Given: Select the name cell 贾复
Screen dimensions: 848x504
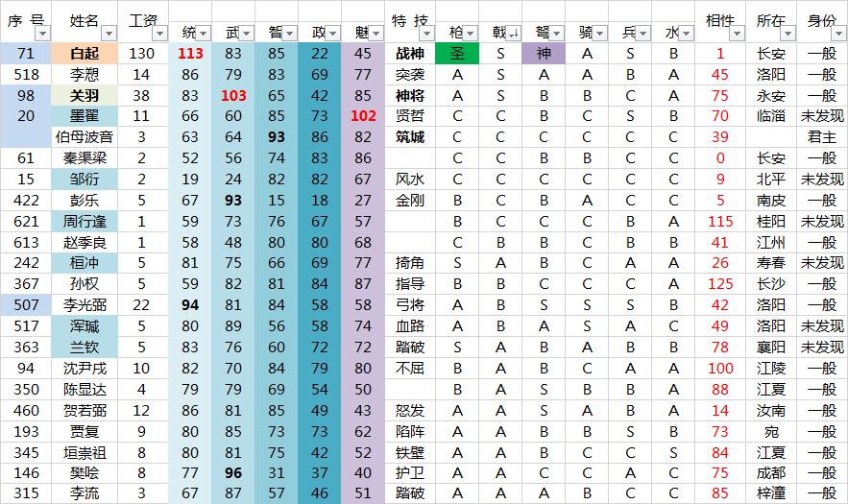Looking at the screenshot, I should point(85,432).
